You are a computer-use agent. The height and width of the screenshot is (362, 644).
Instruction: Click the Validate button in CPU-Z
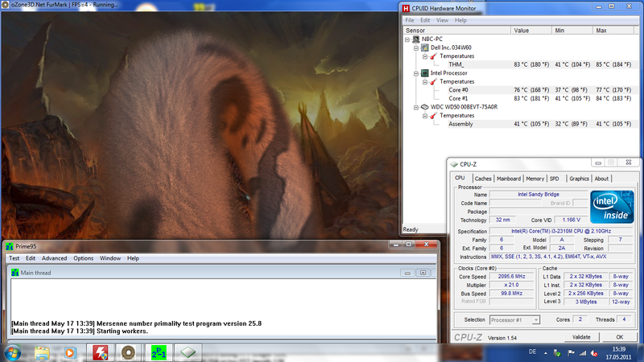pyautogui.click(x=581, y=337)
